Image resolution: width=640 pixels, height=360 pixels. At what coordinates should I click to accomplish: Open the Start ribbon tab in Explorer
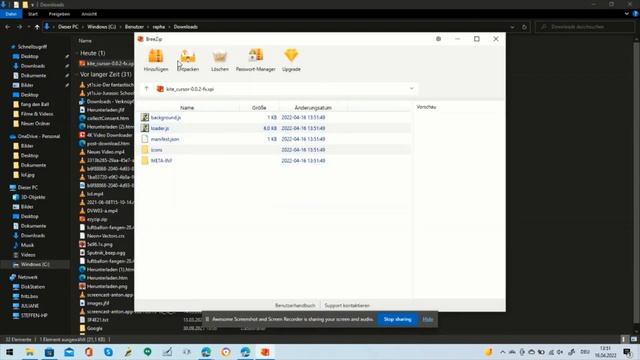pyautogui.click(x=33, y=14)
